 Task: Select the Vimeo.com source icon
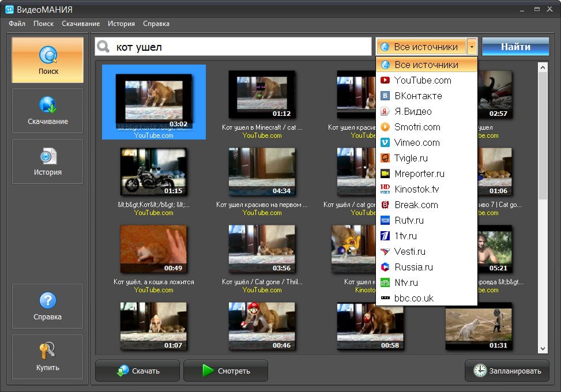[385, 142]
